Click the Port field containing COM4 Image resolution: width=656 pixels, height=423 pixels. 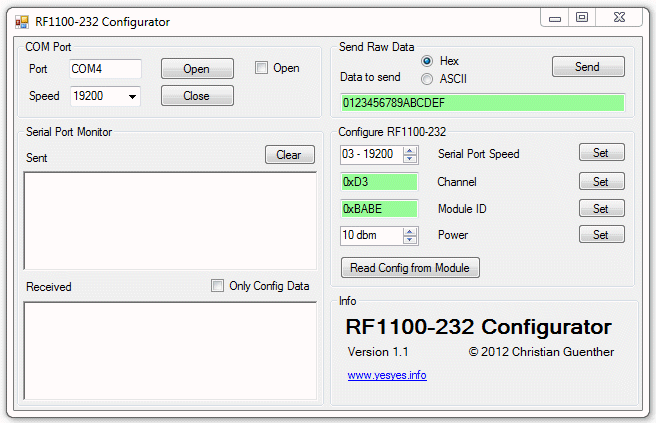(x=105, y=69)
